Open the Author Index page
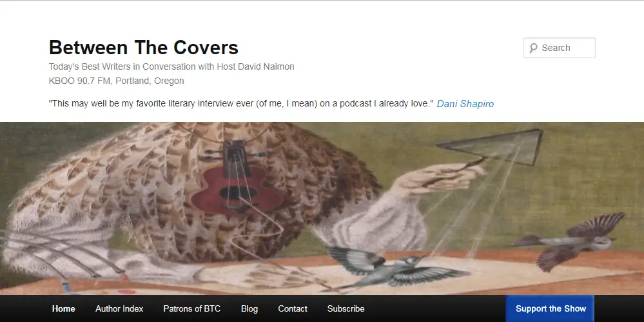This screenshot has height=322, width=644. (119, 308)
